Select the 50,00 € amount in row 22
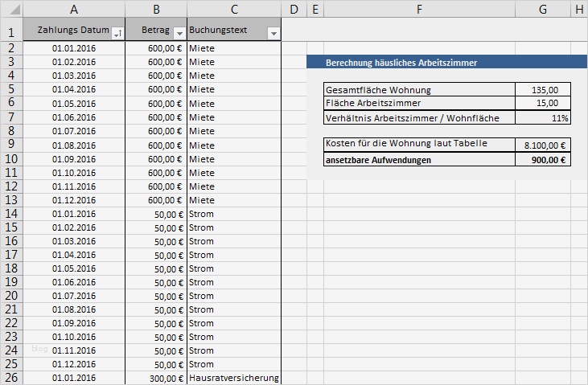588x385 pixels. pos(156,323)
